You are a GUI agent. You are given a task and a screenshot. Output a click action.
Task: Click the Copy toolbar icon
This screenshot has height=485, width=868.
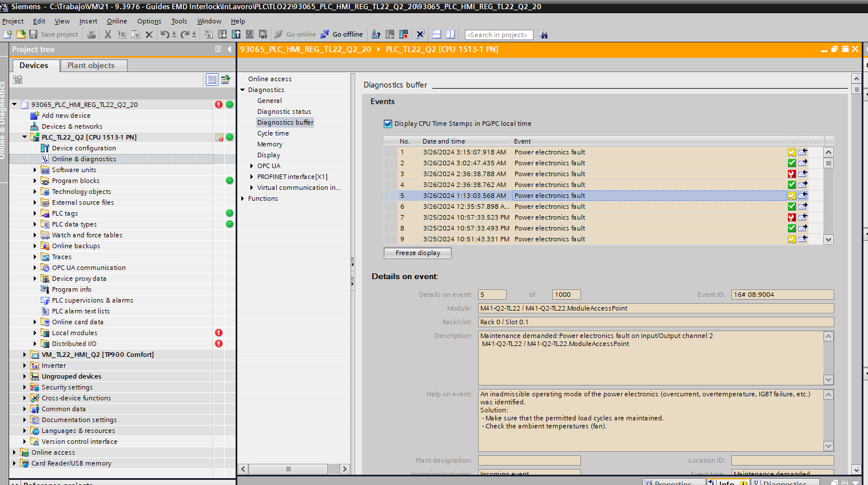pyautogui.click(x=121, y=34)
